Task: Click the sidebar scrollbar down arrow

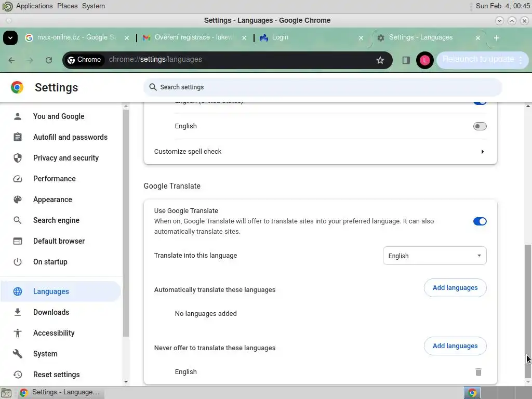Action: point(126,382)
